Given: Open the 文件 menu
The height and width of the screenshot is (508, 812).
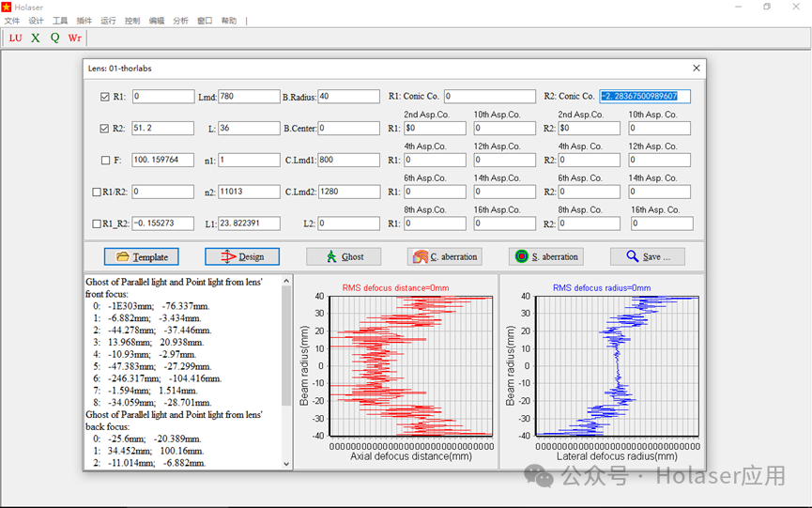Looking at the screenshot, I should [x=12, y=21].
